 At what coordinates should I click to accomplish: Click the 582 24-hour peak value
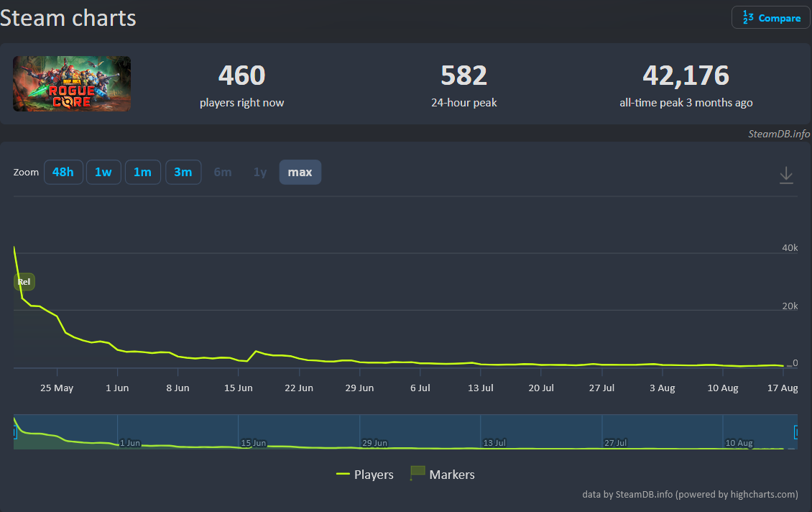(464, 76)
